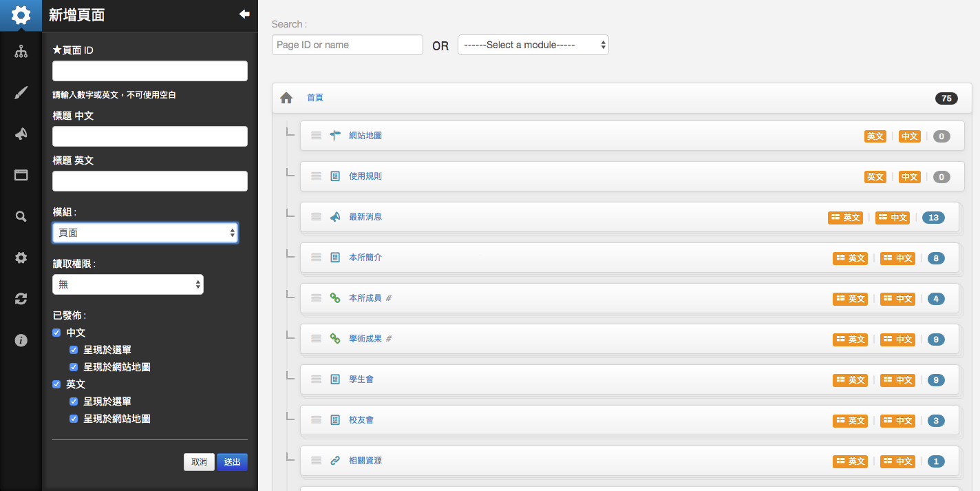Click the 送出 submit button
This screenshot has height=491, width=980.
232,462
